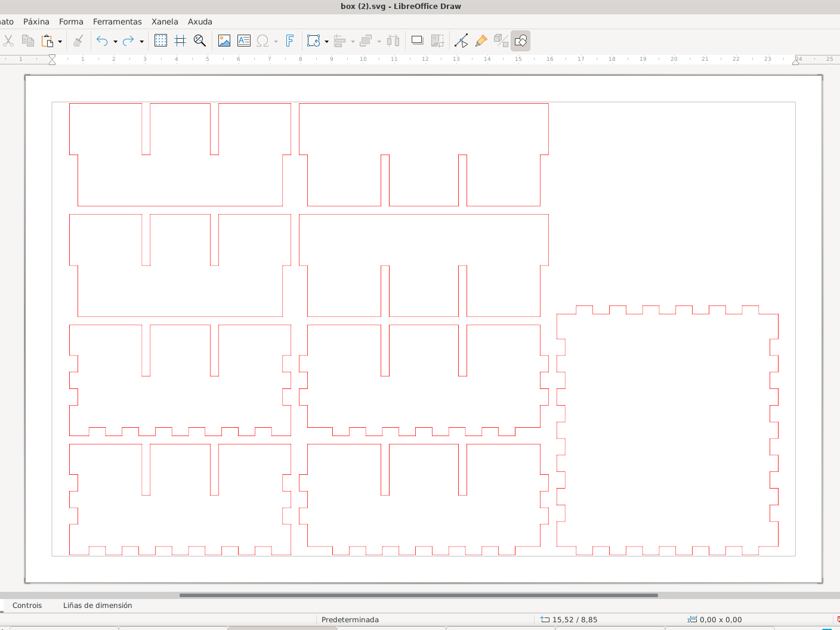The width and height of the screenshot is (840, 630).
Task: Apply a shadow to the selection
Action: point(417,41)
